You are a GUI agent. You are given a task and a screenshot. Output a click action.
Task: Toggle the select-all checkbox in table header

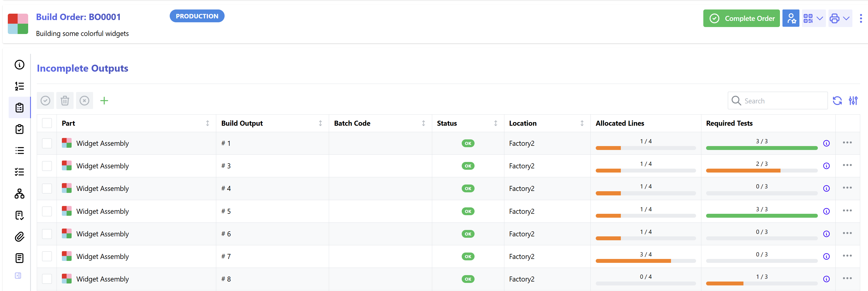pyautogui.click(x=47, y=123)
